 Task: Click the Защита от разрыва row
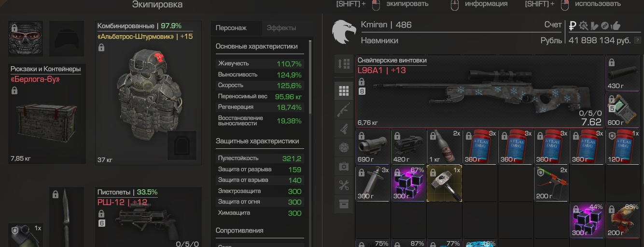point(260,169)
